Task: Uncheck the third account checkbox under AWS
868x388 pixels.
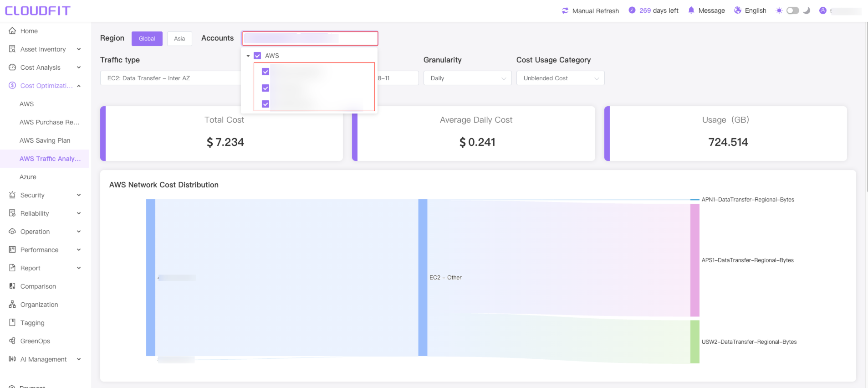Action: (266, 104)
